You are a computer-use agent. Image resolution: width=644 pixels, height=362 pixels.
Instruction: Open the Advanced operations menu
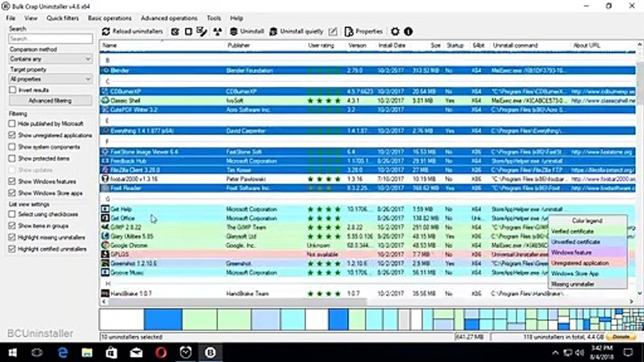click(169, 18)
